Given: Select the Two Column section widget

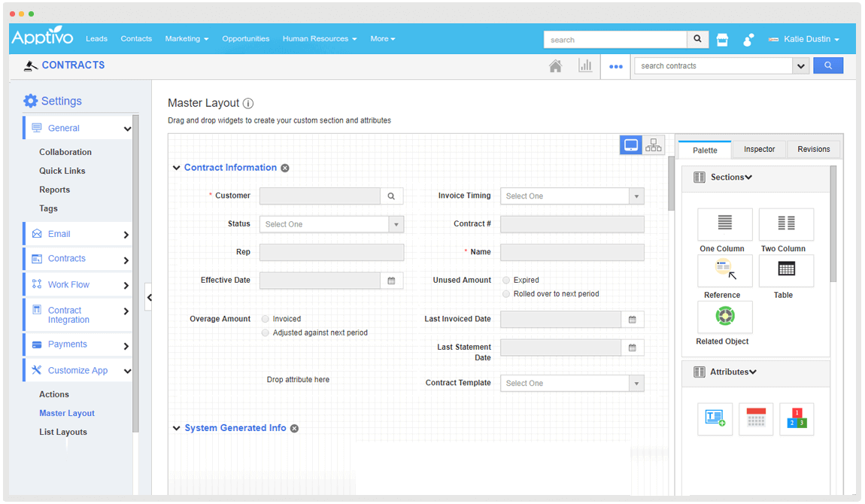Looking at the screenshot, I should click(x=786, y=224).
